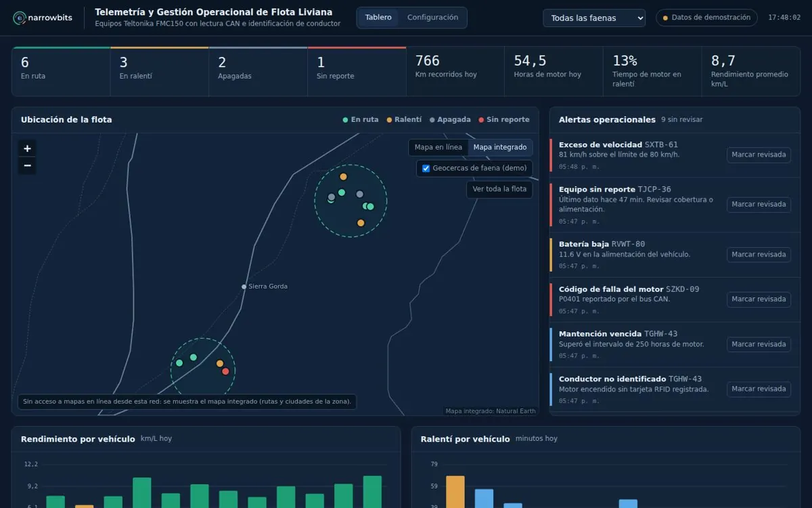
Task: Click the '8,7 Rendimiento promedio km/L' card
Action: (751, 71)
